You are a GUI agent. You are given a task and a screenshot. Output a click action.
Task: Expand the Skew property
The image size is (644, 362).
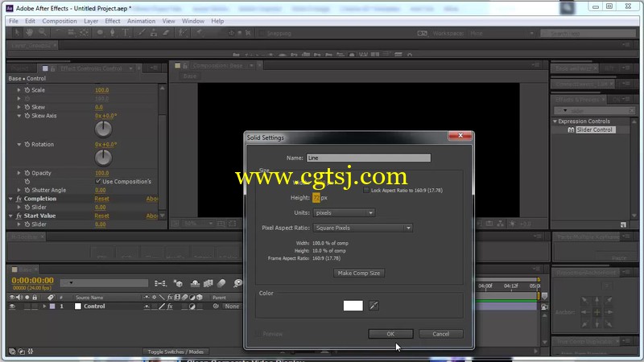point(19,107)
